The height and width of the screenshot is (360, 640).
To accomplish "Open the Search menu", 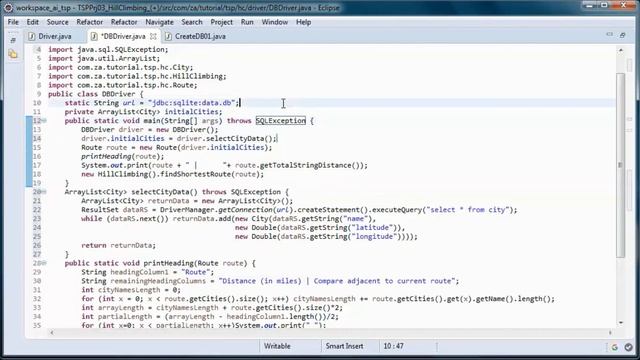I will pyautogui.click(x=192, y=22).
